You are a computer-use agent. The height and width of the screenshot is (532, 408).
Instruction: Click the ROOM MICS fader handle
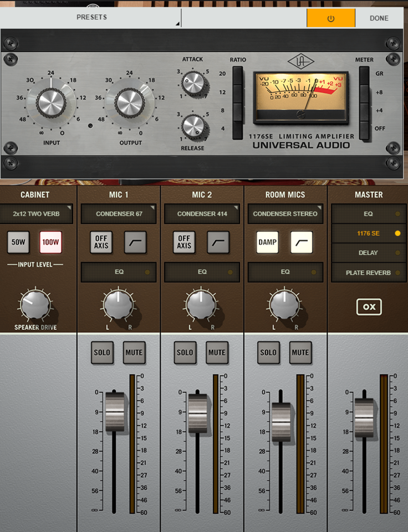click(281, 422)
